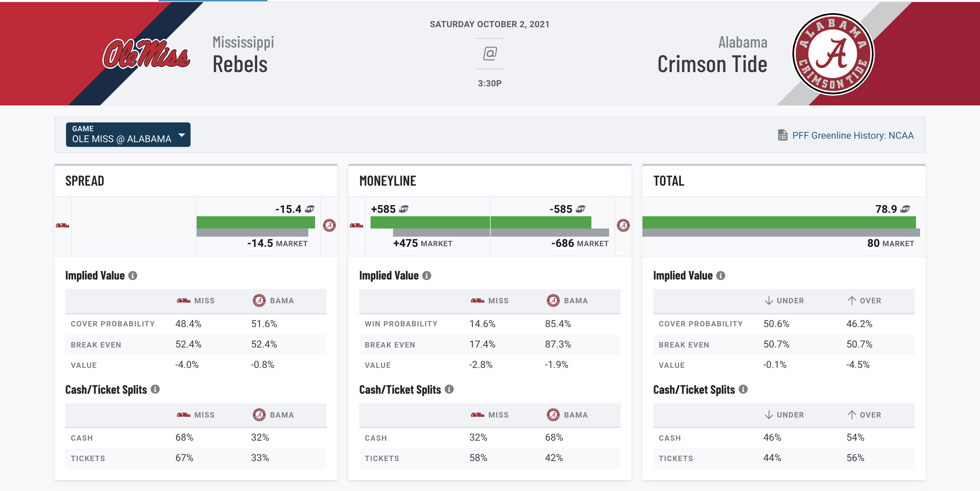The height and width of the screenshot is (491, 980).
Task: Click PFF icon next to -15.4 spread
Action: pos(310,209)
